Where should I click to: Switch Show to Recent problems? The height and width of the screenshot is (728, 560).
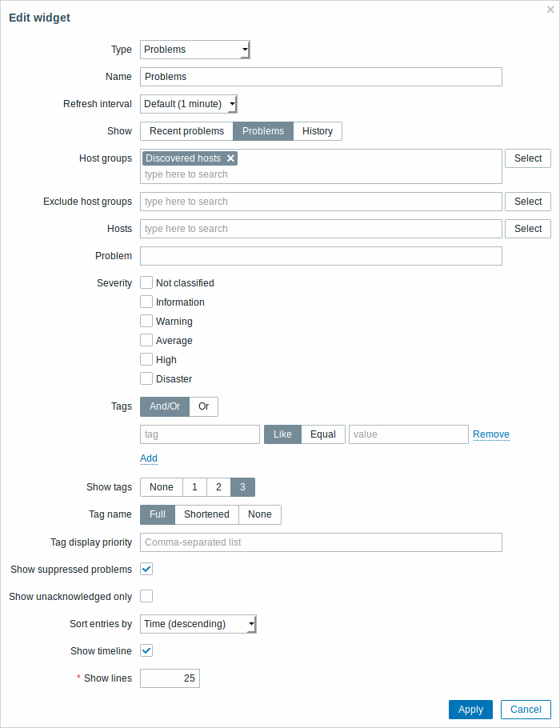coord(186,131)
